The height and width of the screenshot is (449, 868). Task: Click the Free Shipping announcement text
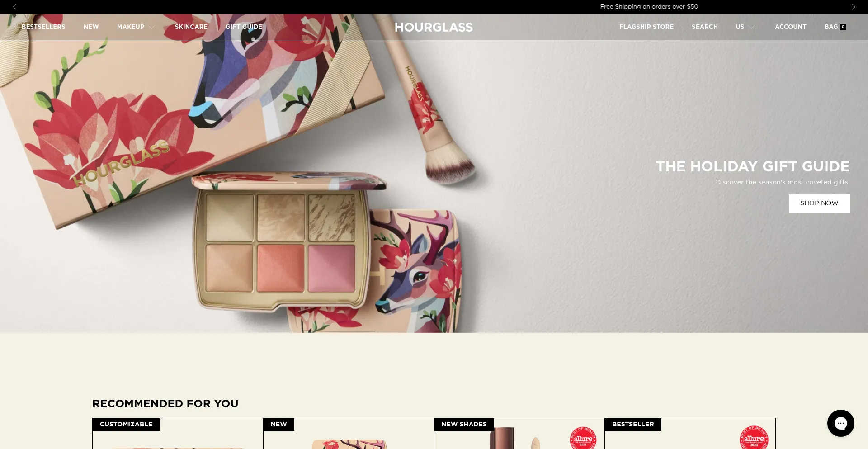649,7
